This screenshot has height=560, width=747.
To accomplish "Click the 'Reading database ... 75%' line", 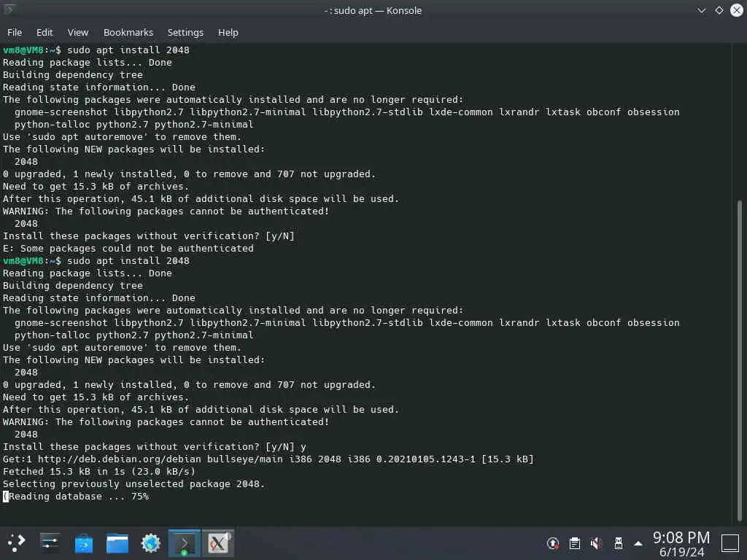I will coord(76,496).
